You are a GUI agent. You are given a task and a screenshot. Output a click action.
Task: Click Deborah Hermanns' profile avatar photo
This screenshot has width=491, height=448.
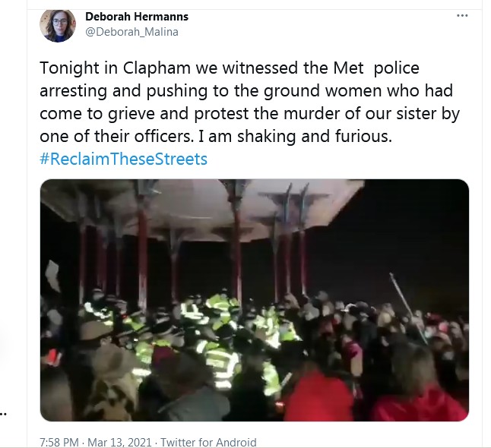point(58,25)
